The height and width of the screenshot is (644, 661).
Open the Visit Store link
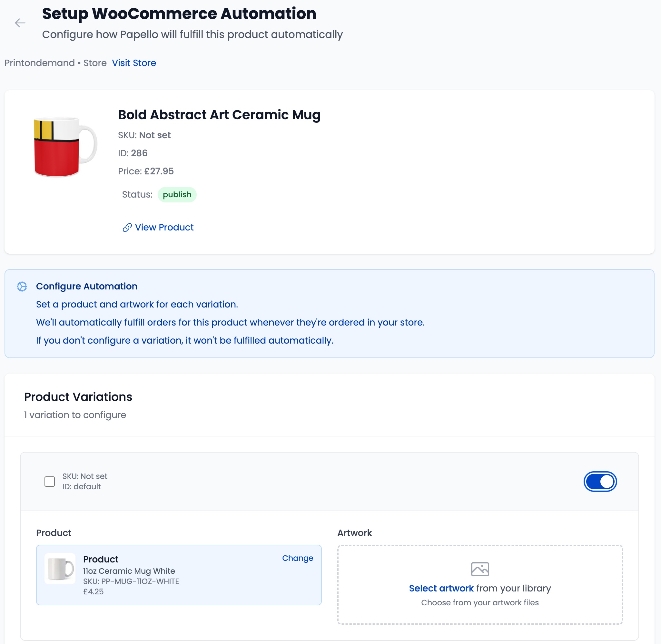[x=134, y=63]
